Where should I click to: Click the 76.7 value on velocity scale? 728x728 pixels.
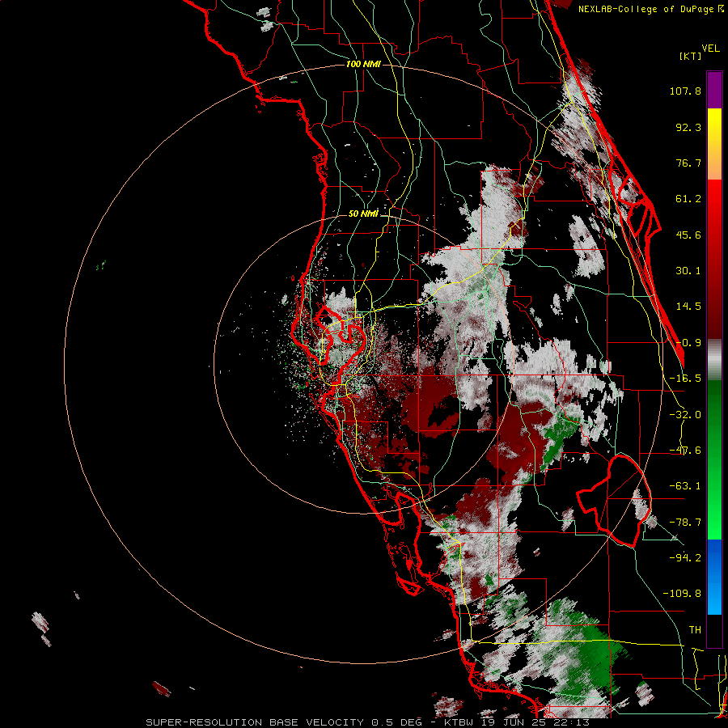(688, 163)
